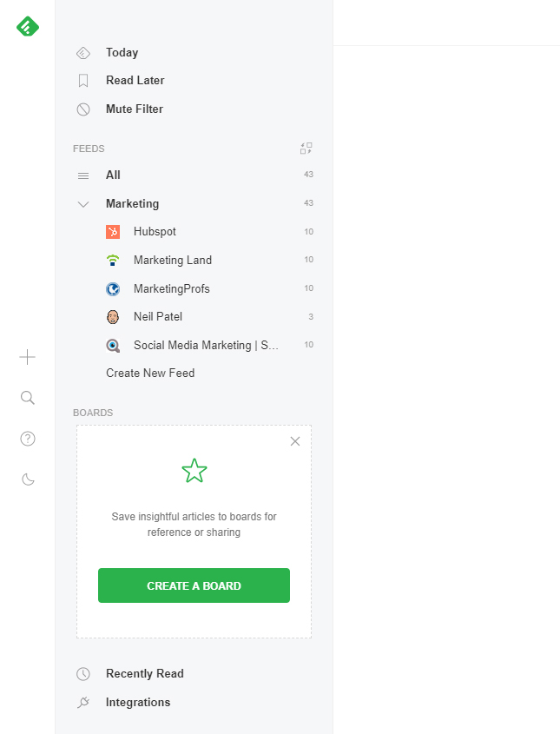Toggle night mode with the moon icon
560x734 pixels.
pyautogui.click(x=28, y=479)
